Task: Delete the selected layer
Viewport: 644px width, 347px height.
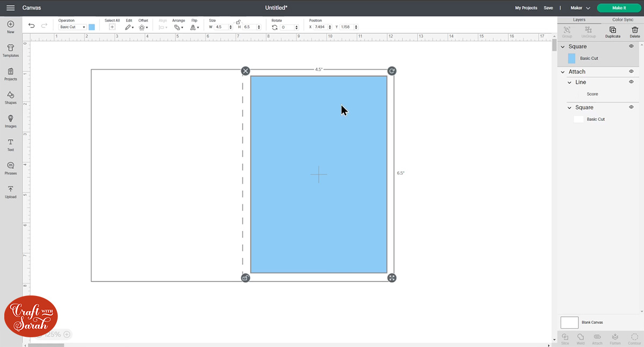Action: point(635,32)
